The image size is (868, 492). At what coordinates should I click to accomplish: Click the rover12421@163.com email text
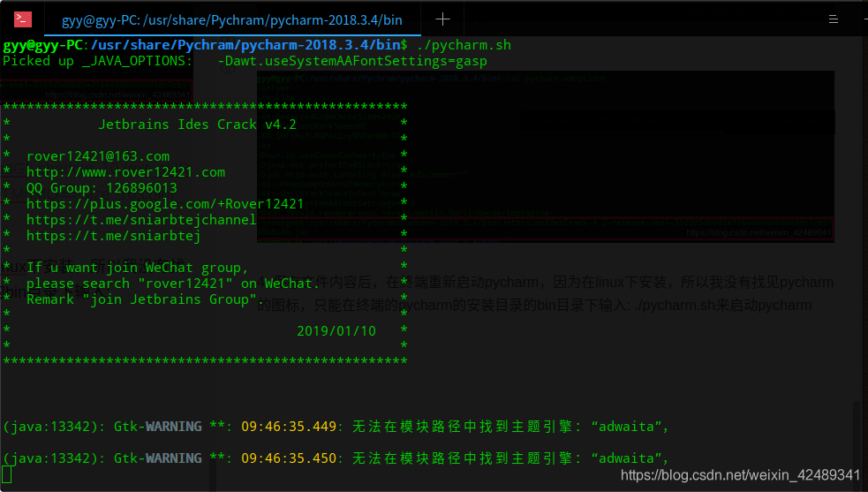[x=98, y=156]
